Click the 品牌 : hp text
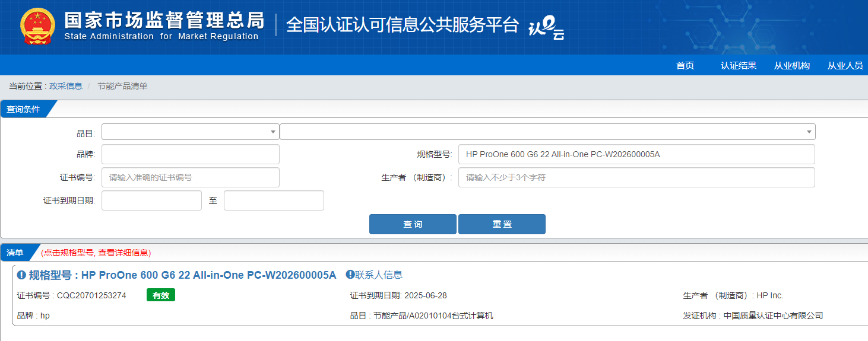Screen dimensions: 868x341 [33, 315]
